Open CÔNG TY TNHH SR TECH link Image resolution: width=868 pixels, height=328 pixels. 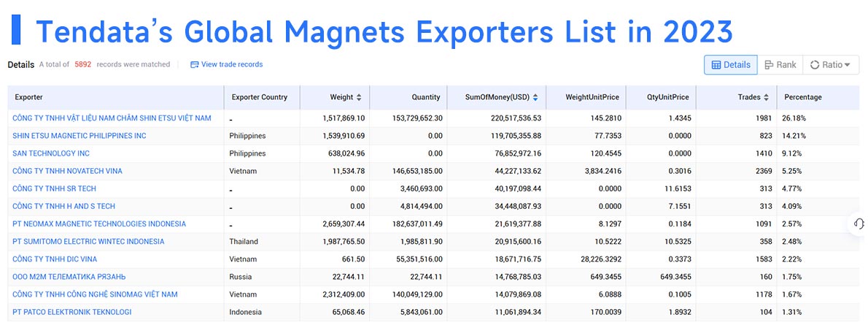click(x=54, y=189)
